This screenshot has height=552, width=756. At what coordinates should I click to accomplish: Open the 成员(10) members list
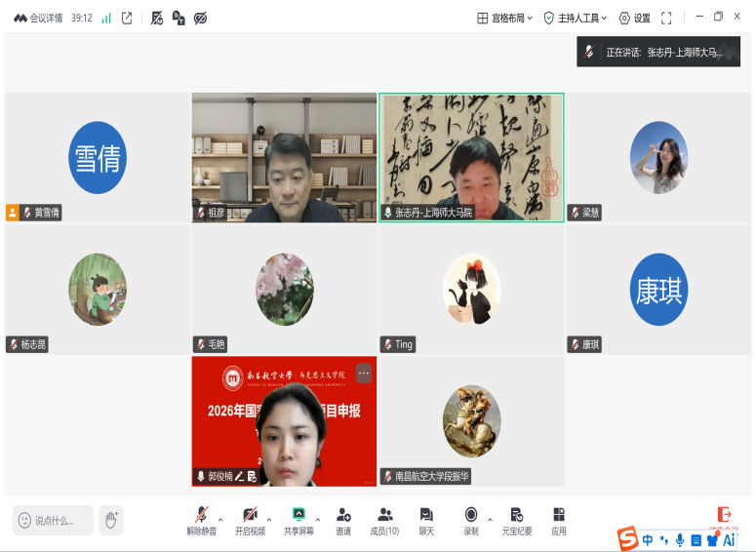(384, 521)
